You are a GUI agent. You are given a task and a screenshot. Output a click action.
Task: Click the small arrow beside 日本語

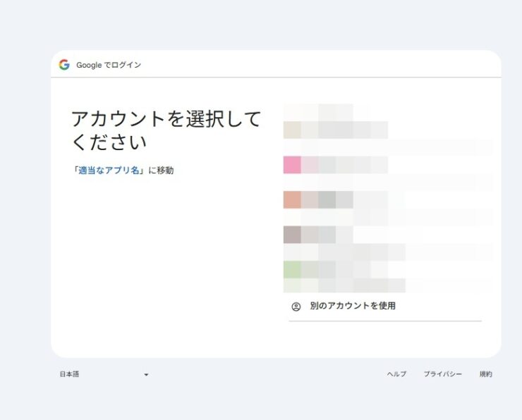tap(146, 375)
